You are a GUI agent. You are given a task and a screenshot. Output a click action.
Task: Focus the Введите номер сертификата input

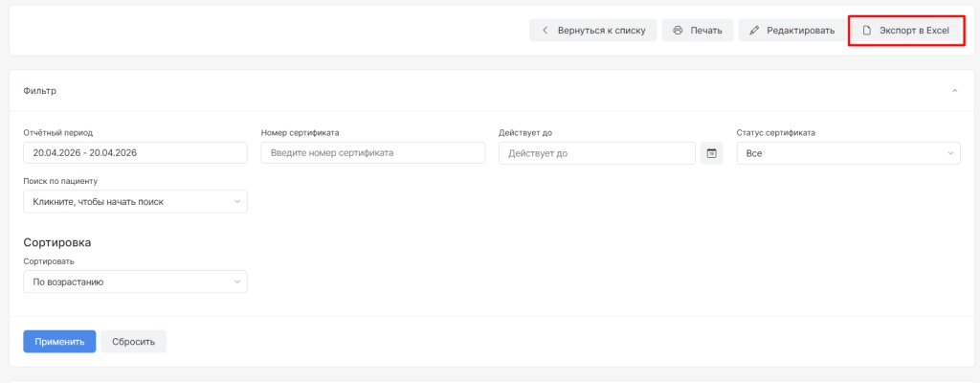click(x=373, y=153)
